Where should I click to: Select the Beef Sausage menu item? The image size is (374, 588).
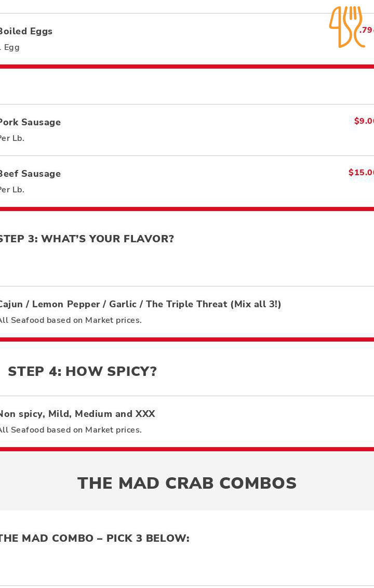click(30, 174)
